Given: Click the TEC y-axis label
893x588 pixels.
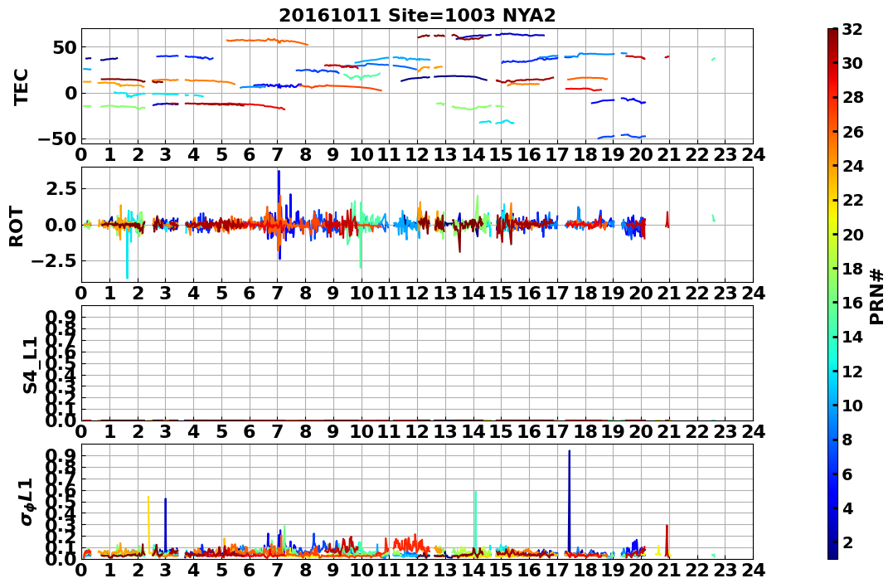Looking at the screenshot, I should click(21, 87).
